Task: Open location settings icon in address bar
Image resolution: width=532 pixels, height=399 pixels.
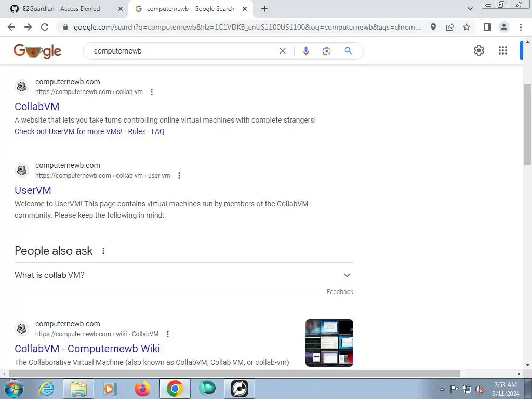Action: (433, 27)
